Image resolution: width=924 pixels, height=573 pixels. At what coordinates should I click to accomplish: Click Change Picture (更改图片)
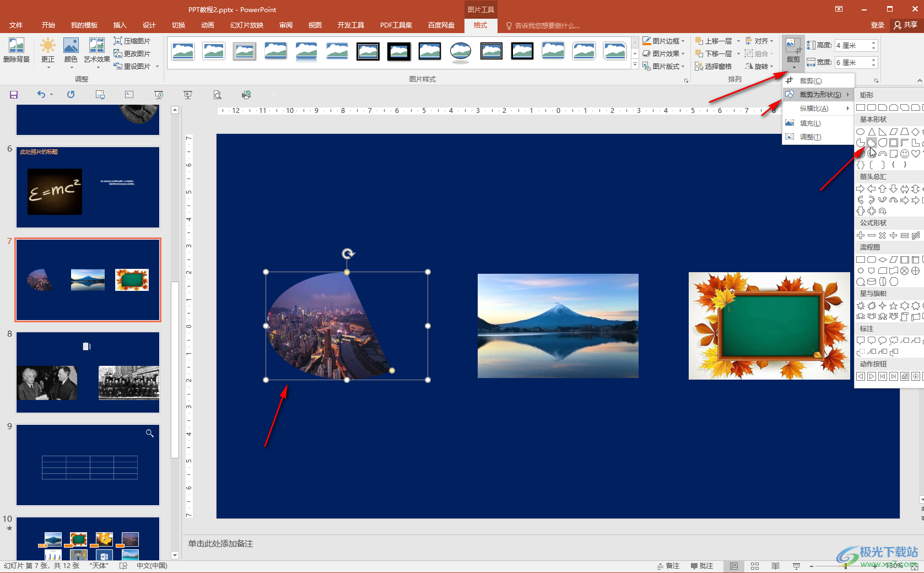pos(132,54)
